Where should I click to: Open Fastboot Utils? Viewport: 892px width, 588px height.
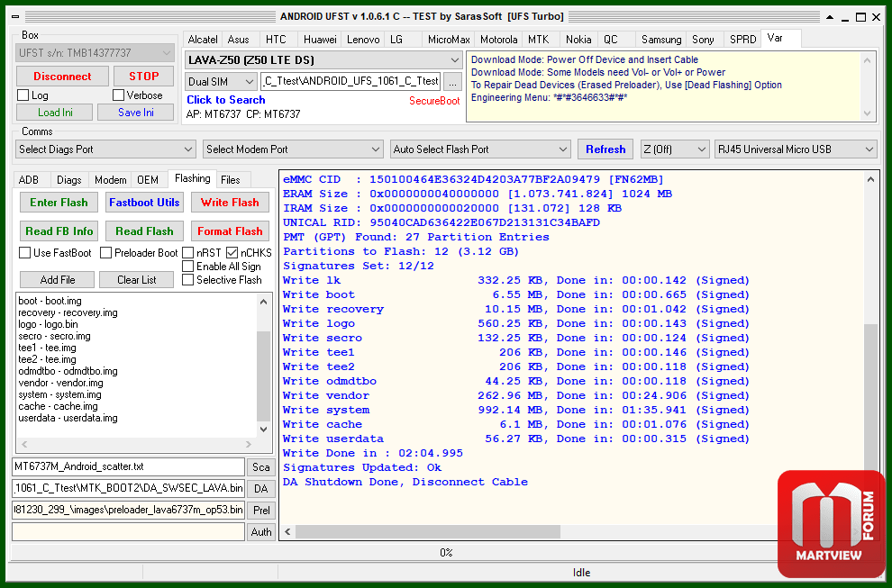coord(144,203)
